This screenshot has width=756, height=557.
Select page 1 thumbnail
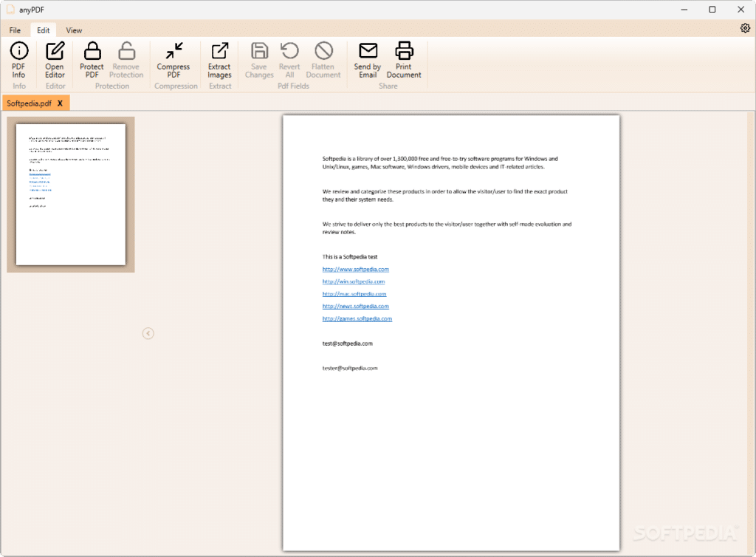click(71, 194)
